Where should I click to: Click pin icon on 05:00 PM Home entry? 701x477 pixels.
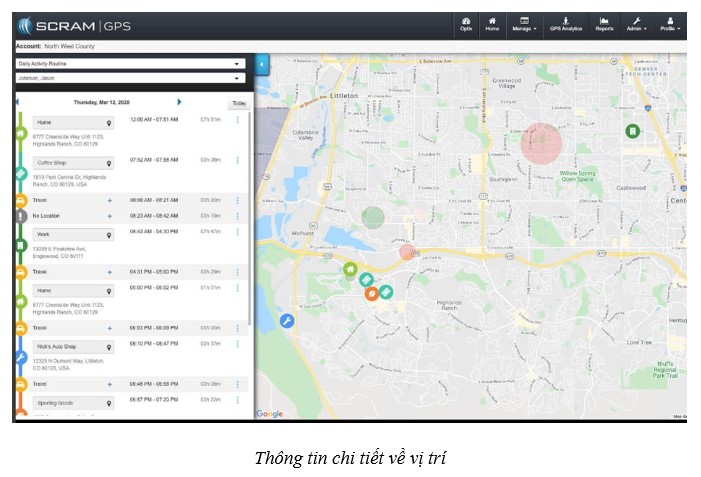click(x=109, y=291)
